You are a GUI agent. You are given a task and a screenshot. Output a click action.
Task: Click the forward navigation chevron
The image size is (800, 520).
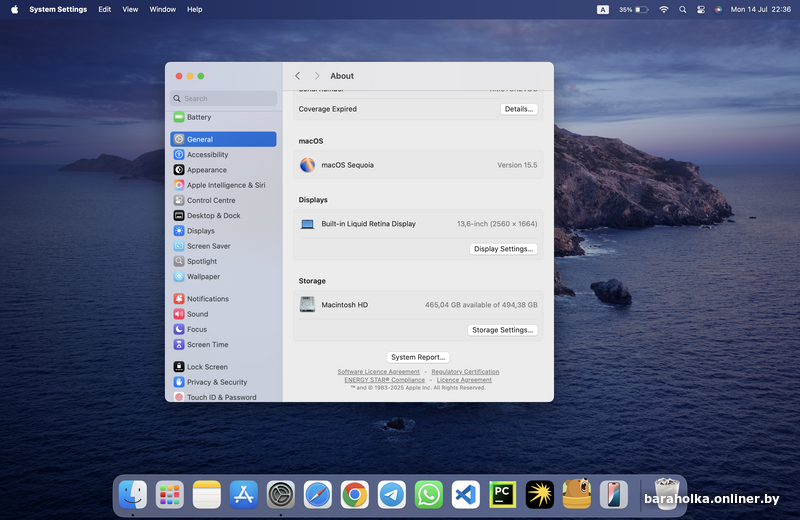point(317,76)
